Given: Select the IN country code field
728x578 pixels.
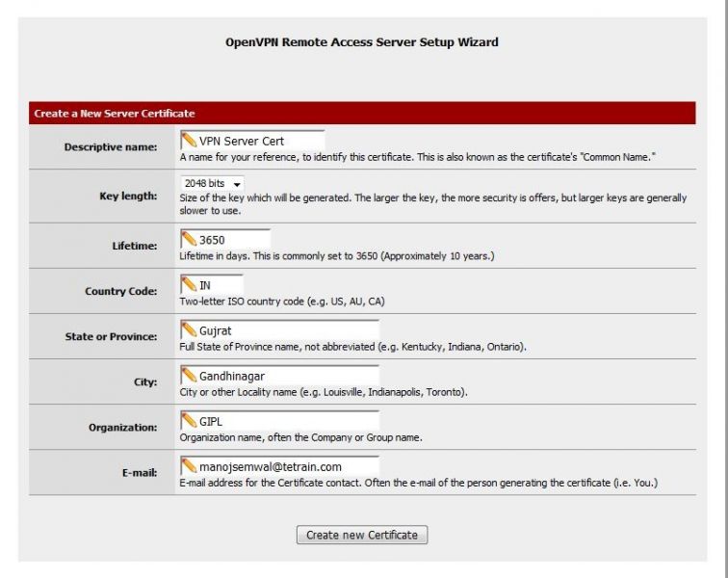Looking at the screenshot, I should coord(212,285).
